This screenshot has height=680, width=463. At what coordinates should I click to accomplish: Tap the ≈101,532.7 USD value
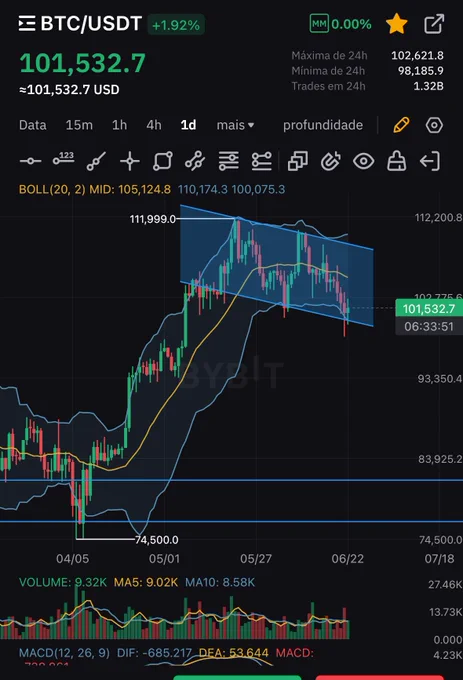point(69,90)
